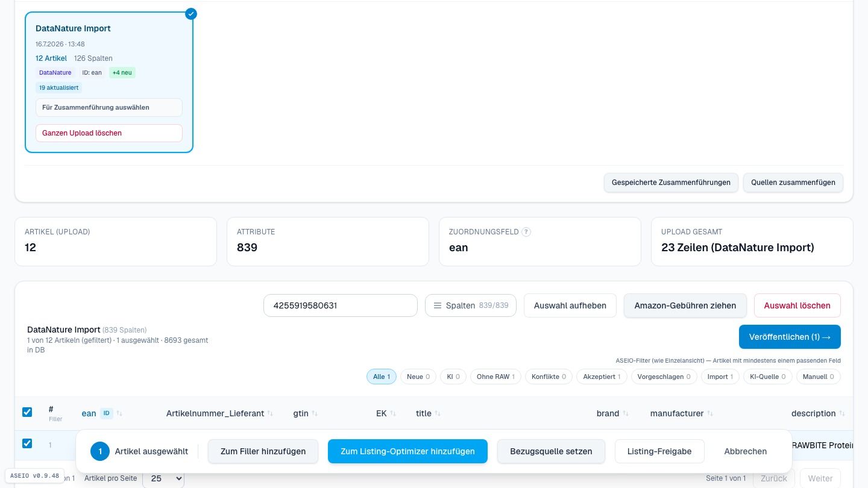868x488 pixels.
Task: Open the Artikel pro Seite dropdown
Action: [163, 478]
